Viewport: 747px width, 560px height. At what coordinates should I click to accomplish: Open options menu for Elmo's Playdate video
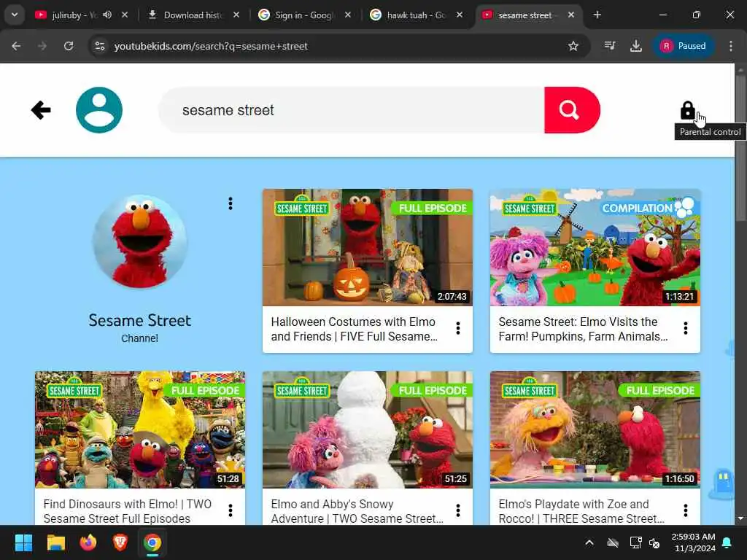[x=686, y=510]
